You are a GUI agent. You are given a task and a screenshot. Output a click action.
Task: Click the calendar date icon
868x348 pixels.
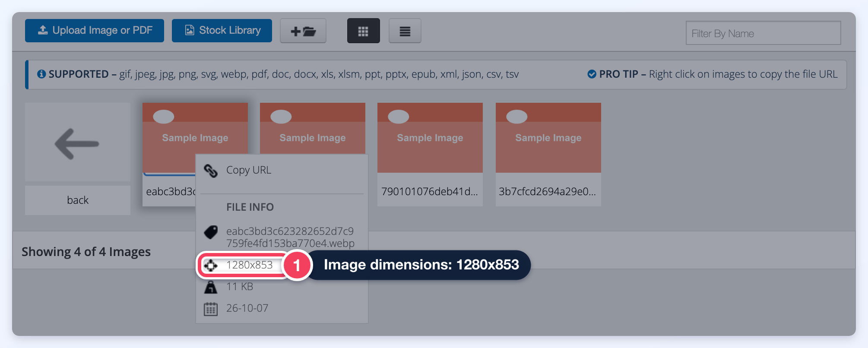click(211, 309)
